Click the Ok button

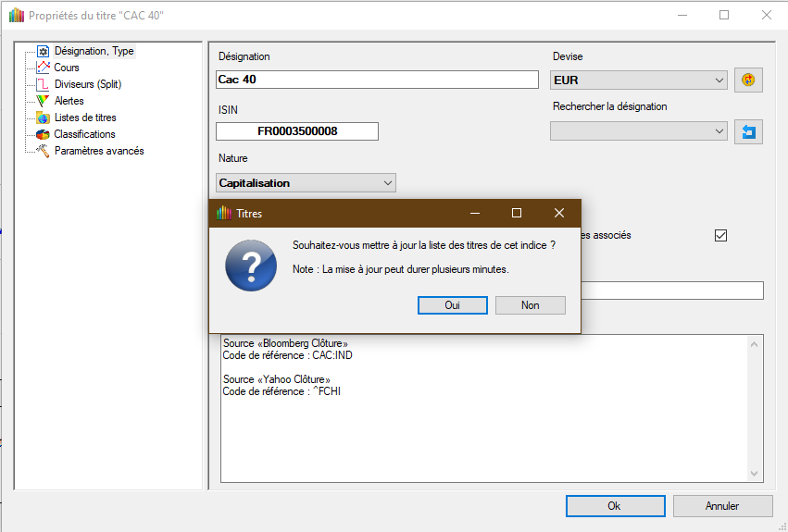pyautogui.click(x=615, y=506)
